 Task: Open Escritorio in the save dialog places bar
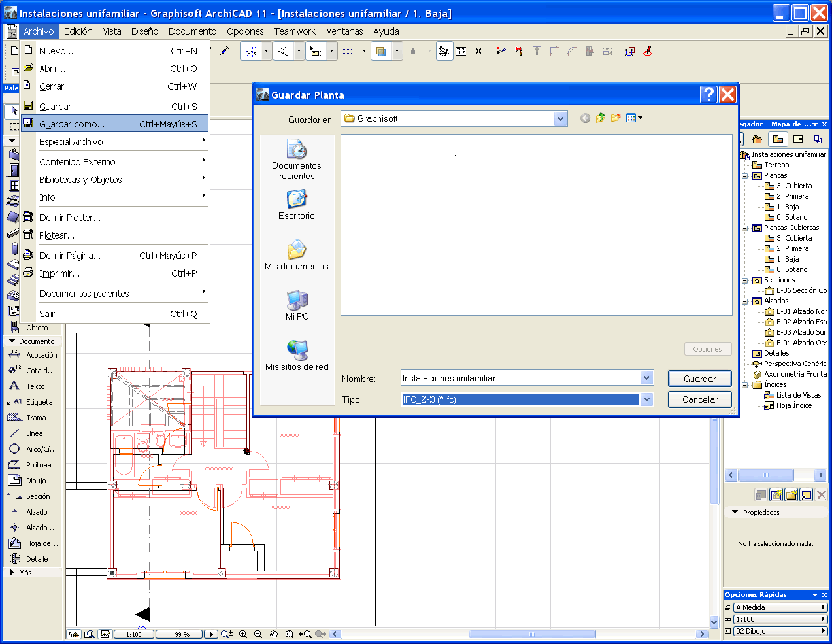point(297,205)
